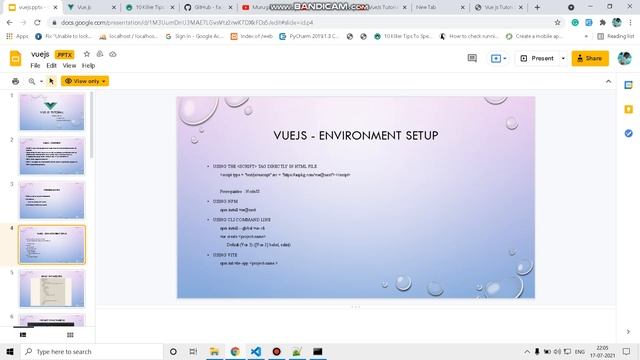Open Chrome from the taskbar
The height and width of the screenshot is (360, 640).
(x=235, y=351)
